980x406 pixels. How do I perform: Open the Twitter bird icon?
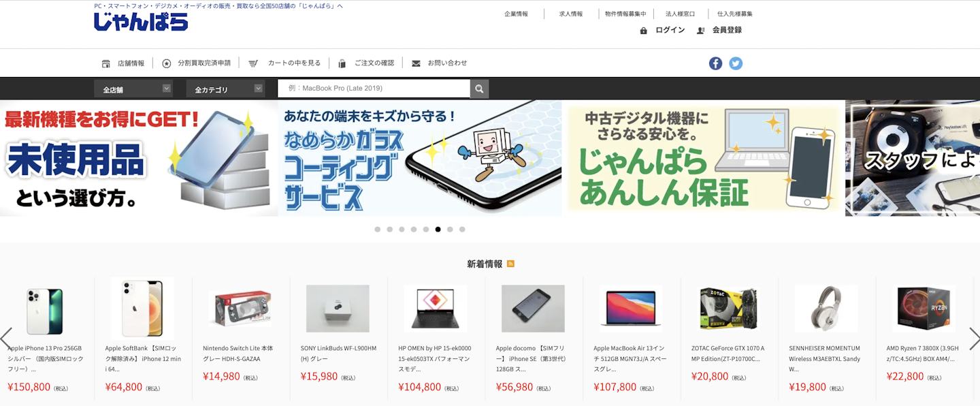(x=736, y=63)
